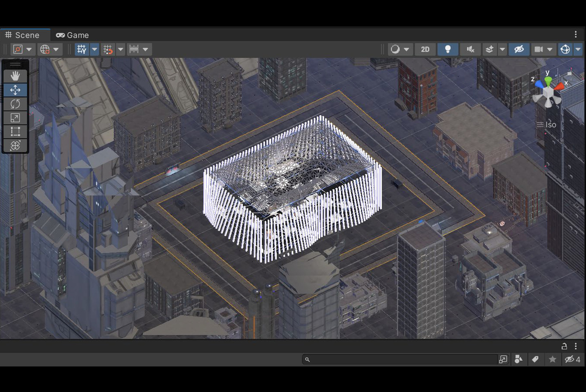Select the Rect transform tool
586x392 pixels.
(15, 132)
